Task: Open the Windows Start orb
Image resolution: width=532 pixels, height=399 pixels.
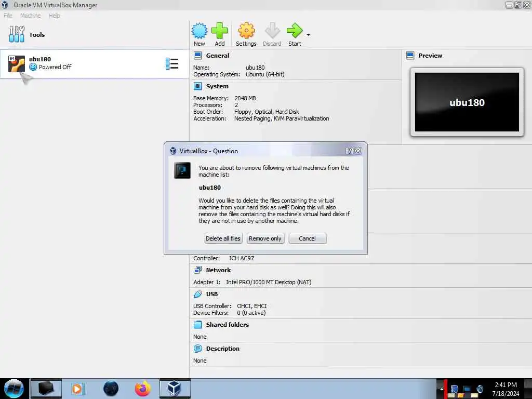Action: coord(14,389)
